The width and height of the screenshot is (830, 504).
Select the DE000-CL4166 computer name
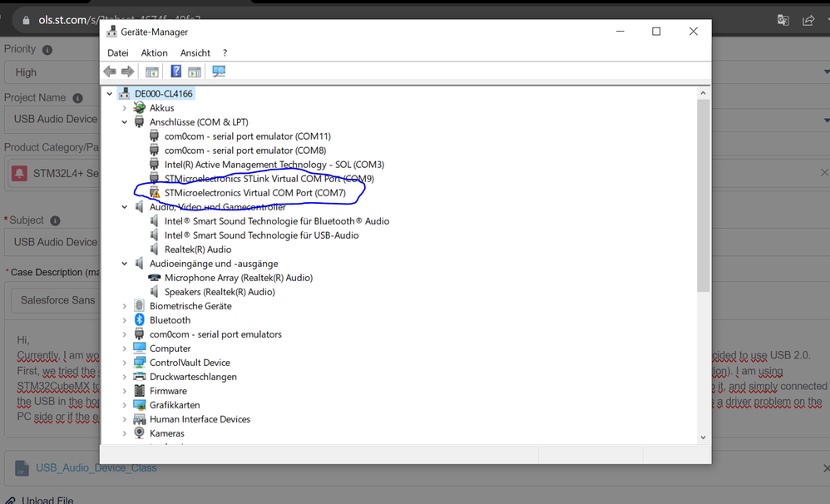[164, 94]
